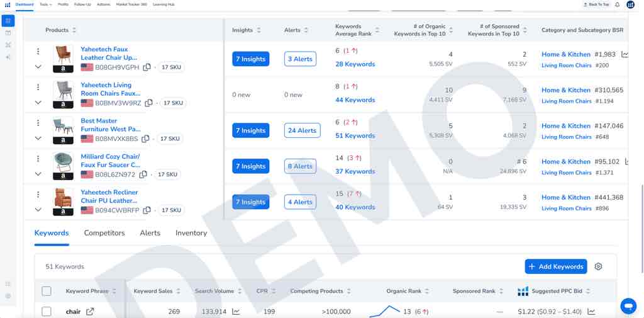Viewport: 644px width, 318px height.
Task: Open Follow-Up in top navigation
Action: pos(82,4)
